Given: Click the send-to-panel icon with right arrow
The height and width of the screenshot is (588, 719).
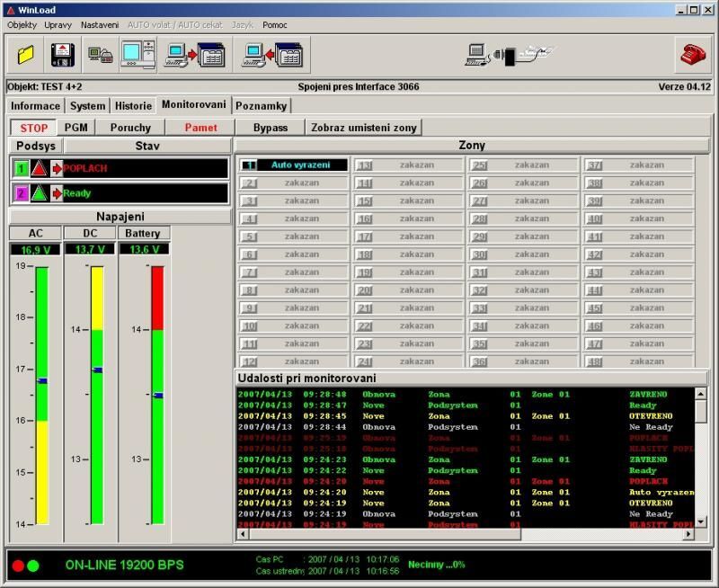Looking at the screenshot, I should 195,55.
